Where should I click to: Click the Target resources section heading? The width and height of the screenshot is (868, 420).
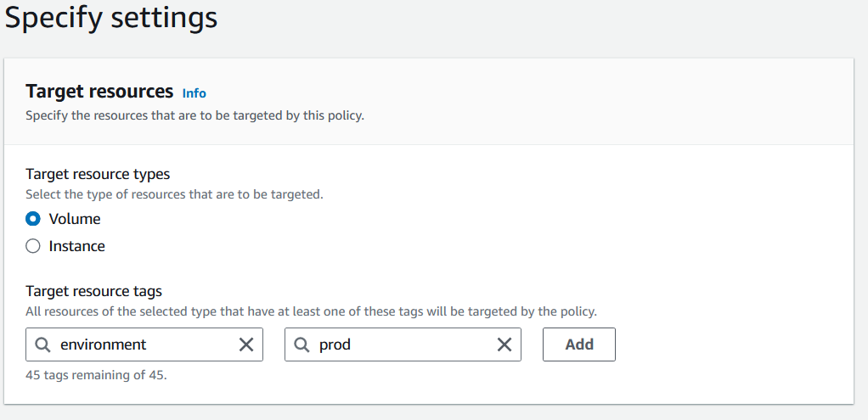[x=99, y=92]
